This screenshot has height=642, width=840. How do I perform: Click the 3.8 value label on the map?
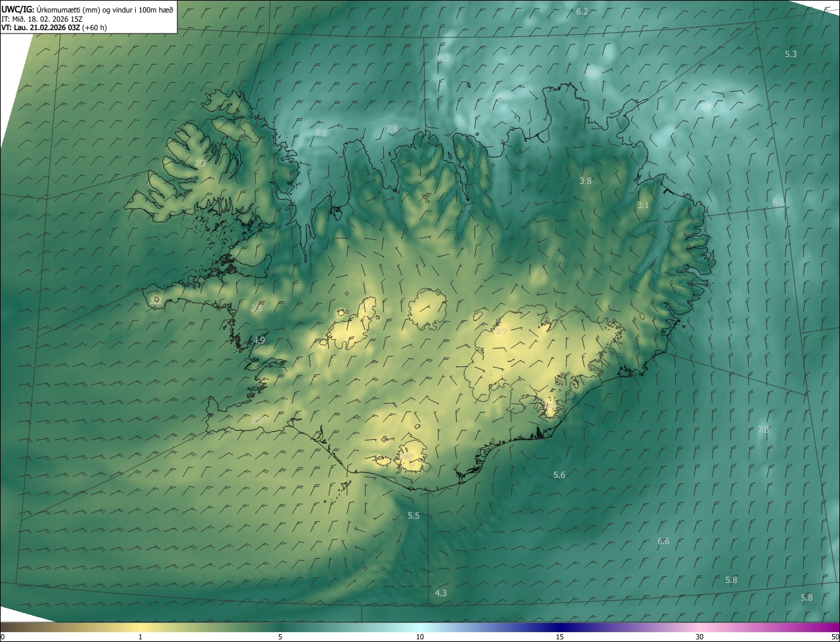(586, 181)
